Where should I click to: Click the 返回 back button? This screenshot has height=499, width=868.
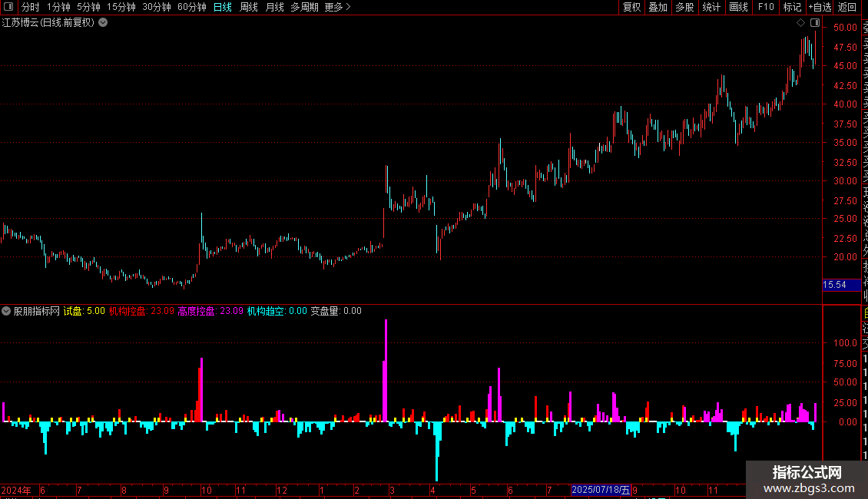(x=847, y=7)
